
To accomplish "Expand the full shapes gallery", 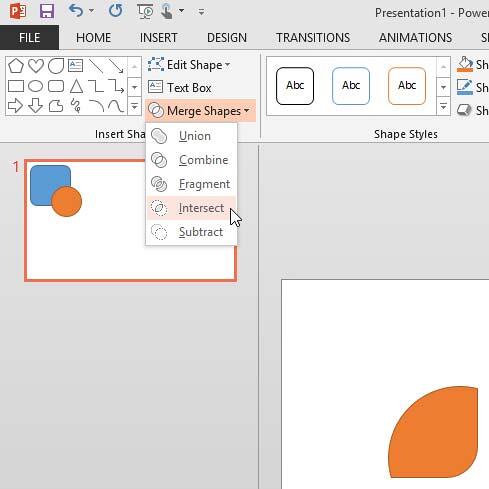I will (134, 106).
